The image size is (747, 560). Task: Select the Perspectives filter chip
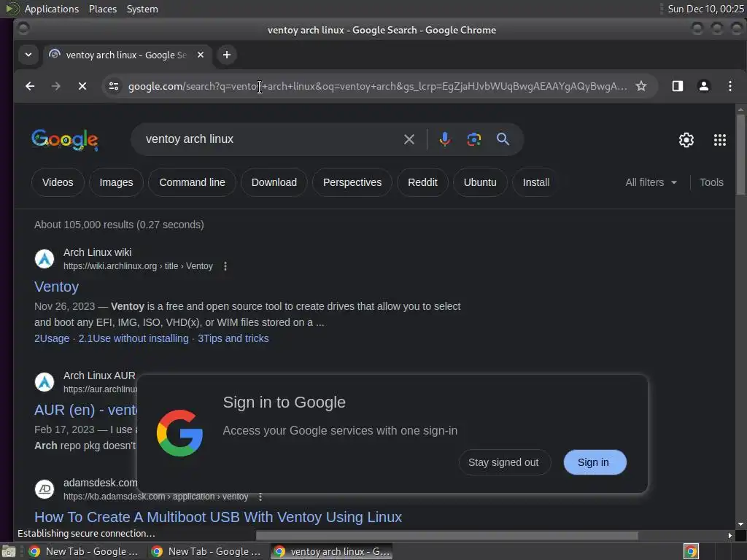pos(352,182)
